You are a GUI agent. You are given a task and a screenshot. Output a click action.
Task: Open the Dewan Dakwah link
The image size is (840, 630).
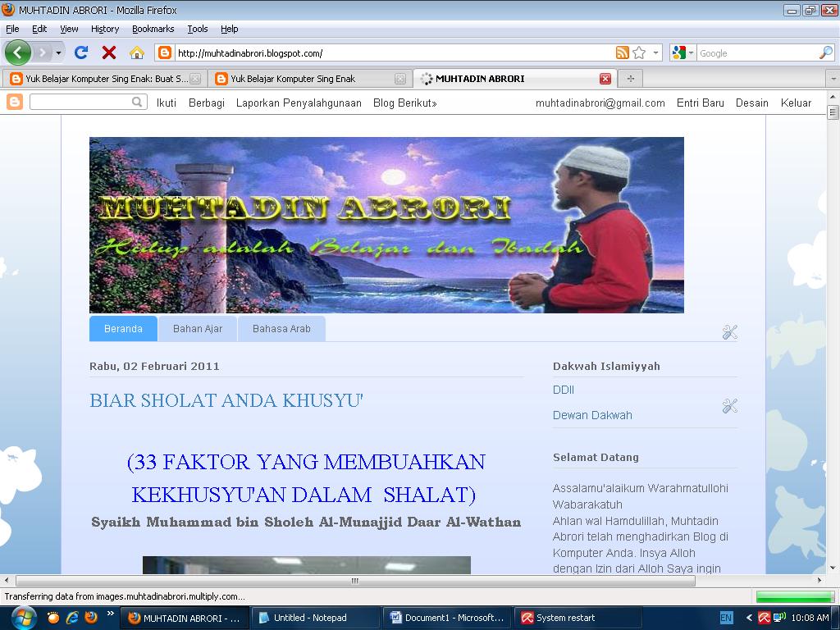592,415
